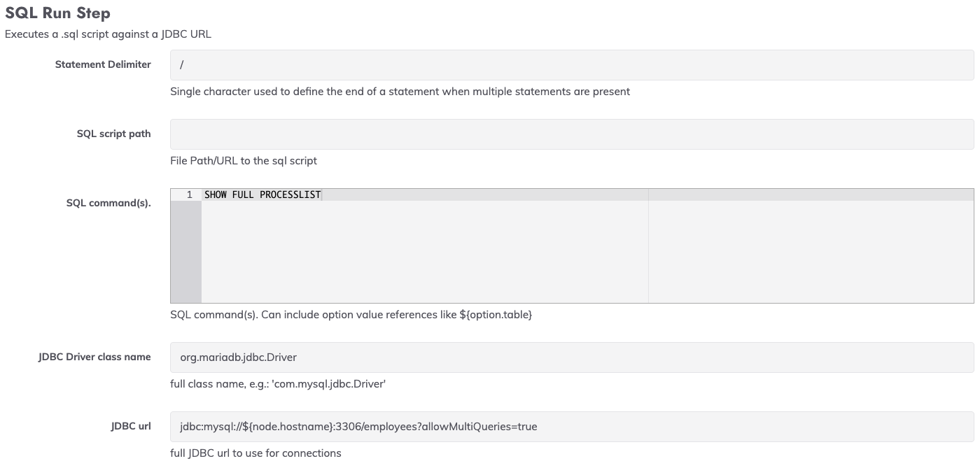This screenshot has height=468, width=980.
Task: Click the SQL script path label
Action: tap(114, 134)
